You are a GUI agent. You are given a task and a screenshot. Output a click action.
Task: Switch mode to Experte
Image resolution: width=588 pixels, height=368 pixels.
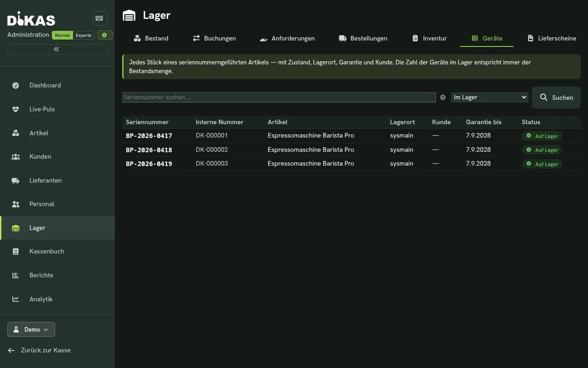point(84,35)
